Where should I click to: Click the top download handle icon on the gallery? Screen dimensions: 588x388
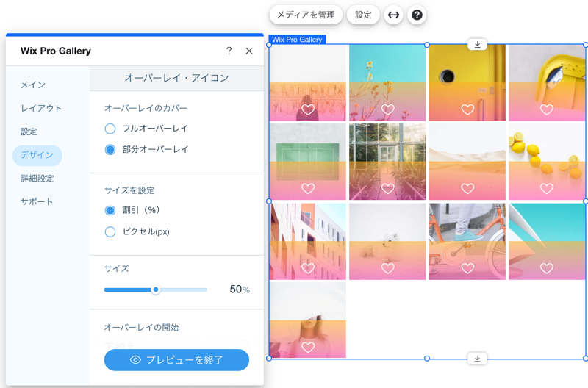(x=477, y=45)
